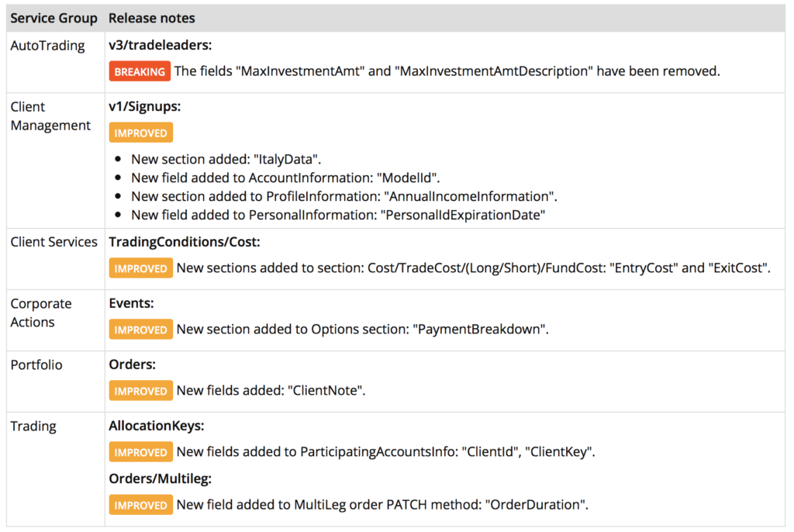Image resolution: width=794 pixels, height=532 pixels.
Task: Click the IMPROVED badge under Events
Action: 140,330
